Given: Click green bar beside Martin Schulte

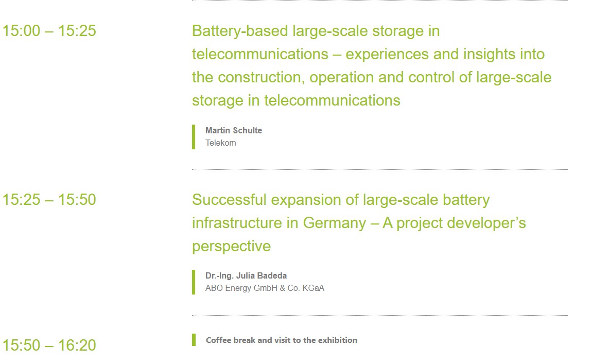Looking at the screenshot, I should pyautogui.click(x=194, y=136).
